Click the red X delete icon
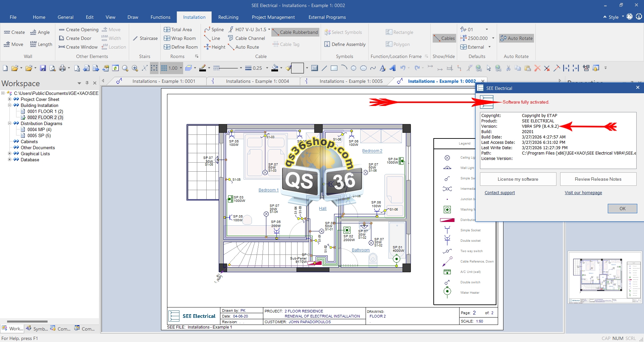 537,68
